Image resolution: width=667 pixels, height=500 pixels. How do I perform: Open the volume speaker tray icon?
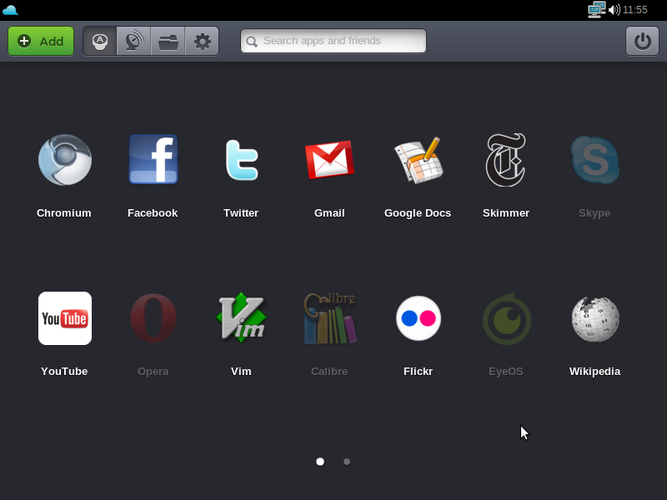click(614, 9)
